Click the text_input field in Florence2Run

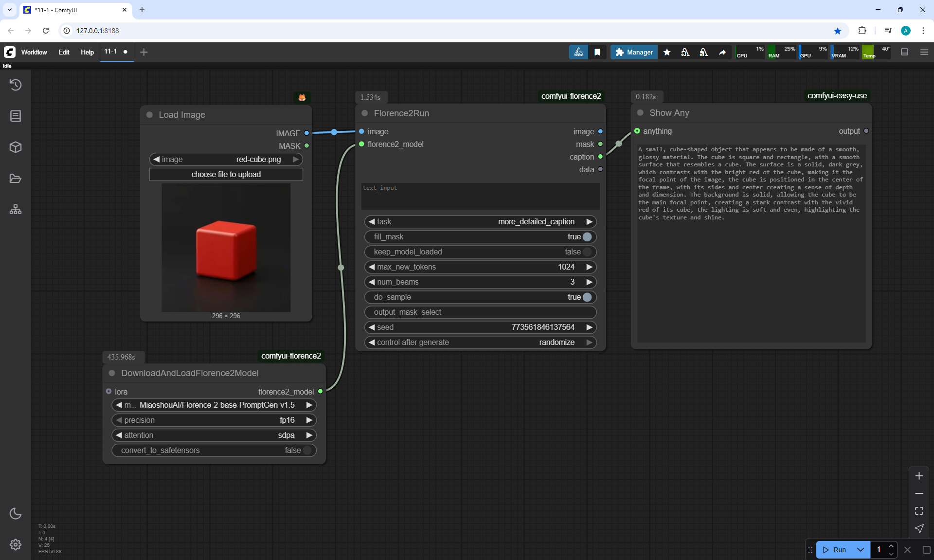[480, 196]
